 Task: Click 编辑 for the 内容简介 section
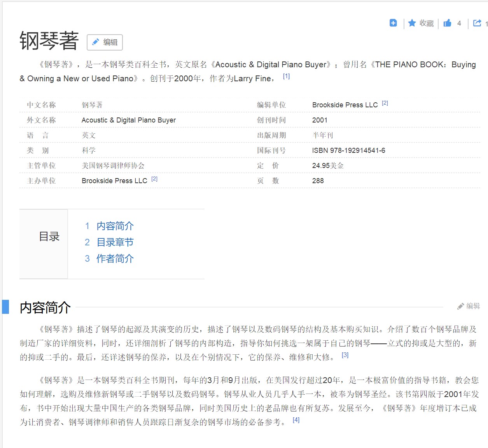[x=473, y=306]
